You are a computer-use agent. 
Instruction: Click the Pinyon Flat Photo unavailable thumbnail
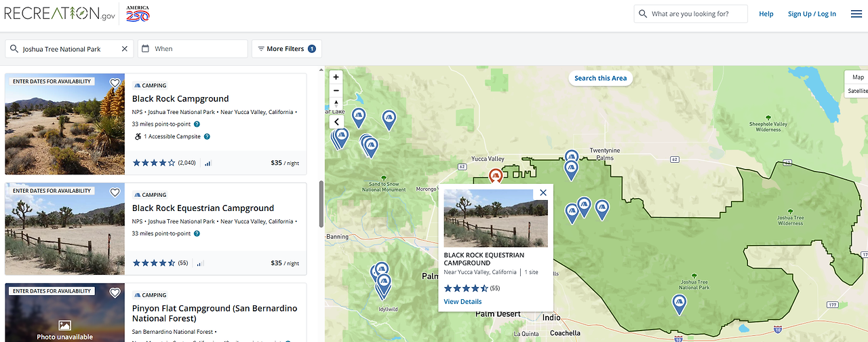coord(65,312)
